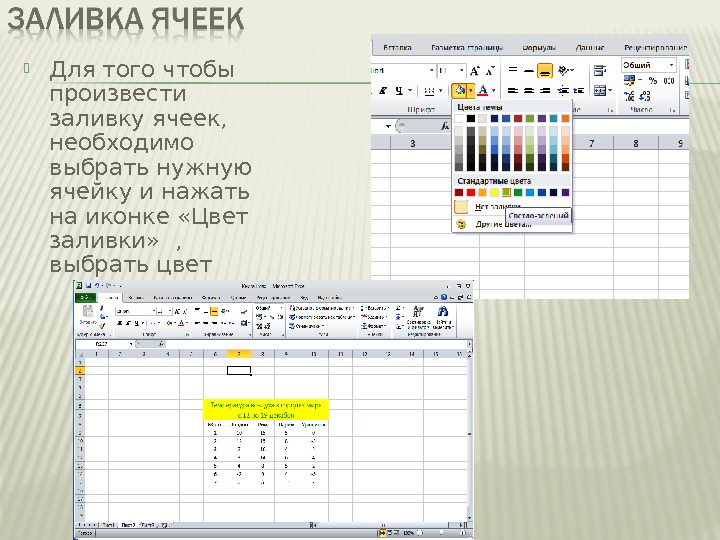Click the blue Help icon in lower window
This screenshot has height=540, width=720.
click(x=444, y=298)
